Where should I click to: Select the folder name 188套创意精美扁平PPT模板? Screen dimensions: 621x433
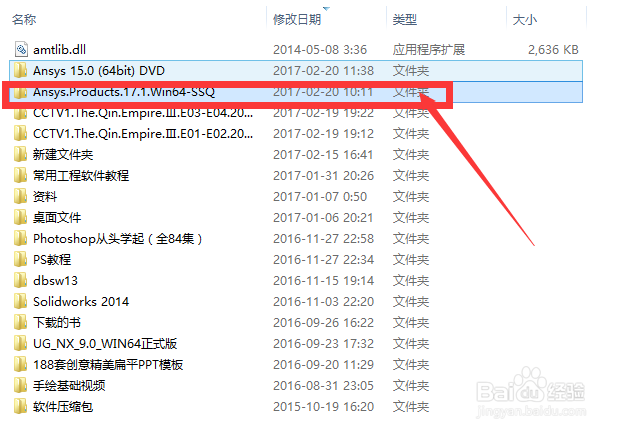click(108, 364)
